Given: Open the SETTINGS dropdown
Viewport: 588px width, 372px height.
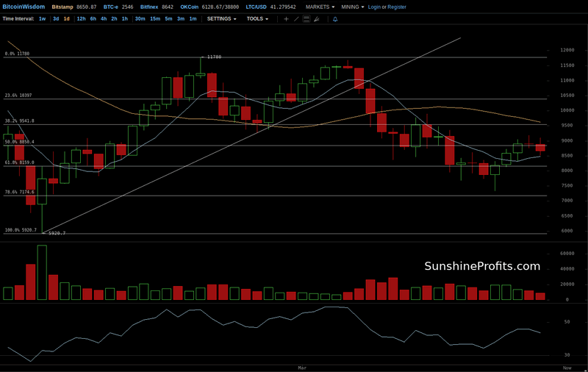Looking at the screenshot, I should coord(221,18).
